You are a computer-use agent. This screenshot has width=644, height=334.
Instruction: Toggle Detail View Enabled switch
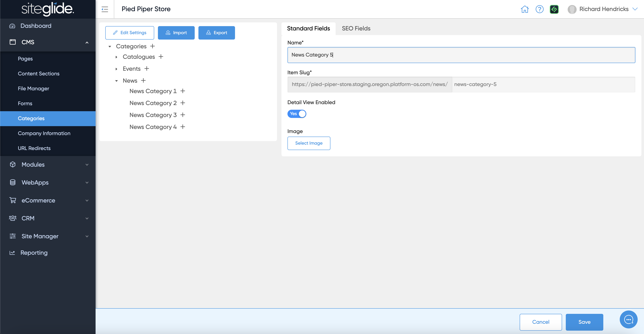click(x=296, y=114)
